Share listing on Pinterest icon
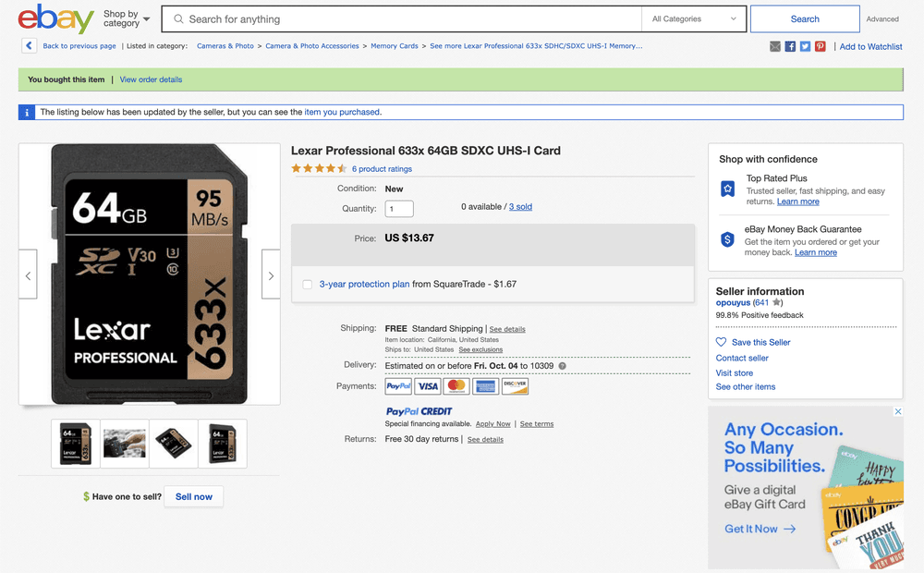 pos(821,46)
